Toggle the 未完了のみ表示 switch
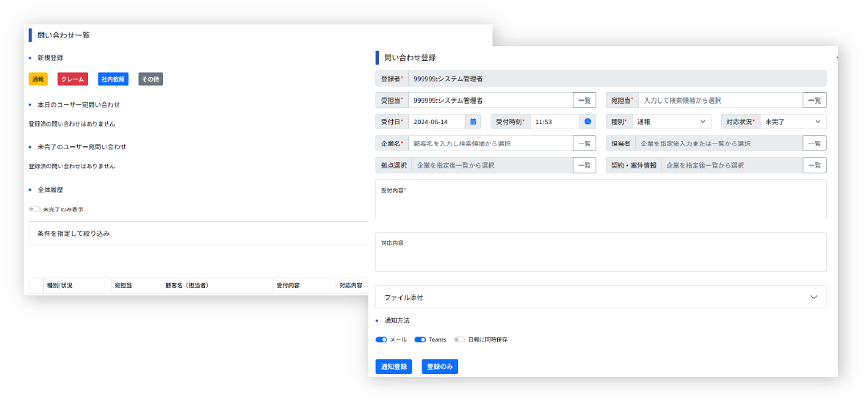This screenshot has height=407, width=868. pyautogui.click(x=35, y=209)
